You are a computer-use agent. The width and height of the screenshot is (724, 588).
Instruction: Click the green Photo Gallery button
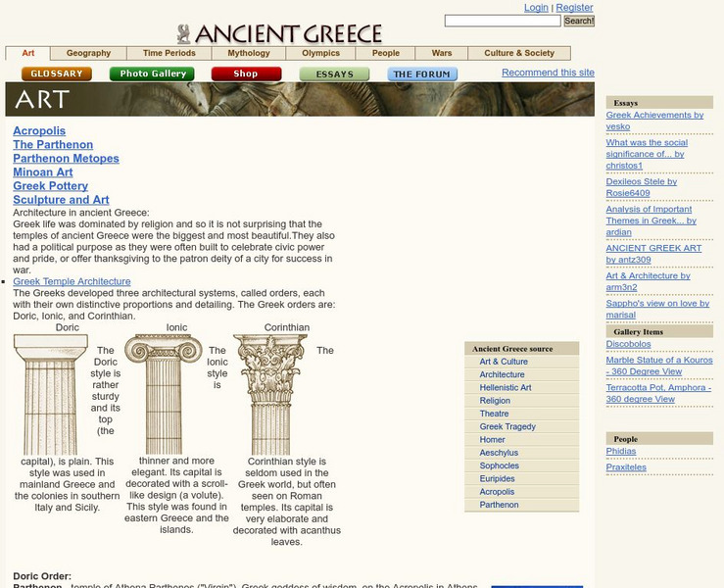[x=152, y=73]
